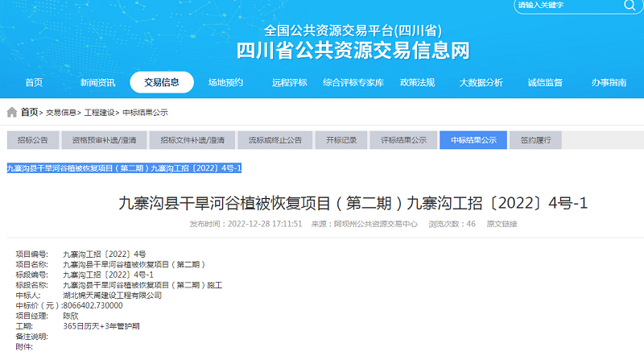Image resolution: width=644 pixels, height=364 pixels.
Task: Click the 原文链接 link
Action: [502, 223]
